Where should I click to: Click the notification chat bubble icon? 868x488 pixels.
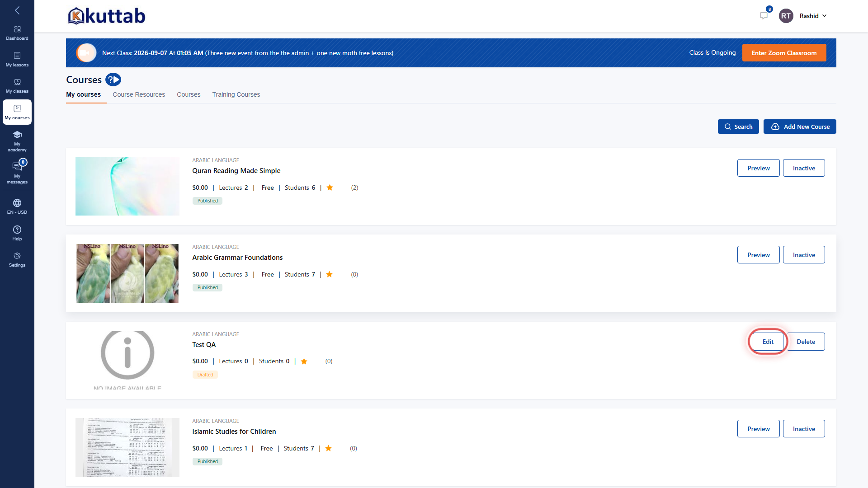click(764, 16)
